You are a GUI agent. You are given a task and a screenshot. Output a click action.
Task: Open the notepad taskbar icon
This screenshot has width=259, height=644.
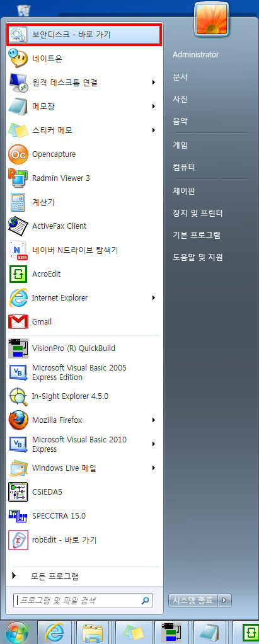click(209, 633)
